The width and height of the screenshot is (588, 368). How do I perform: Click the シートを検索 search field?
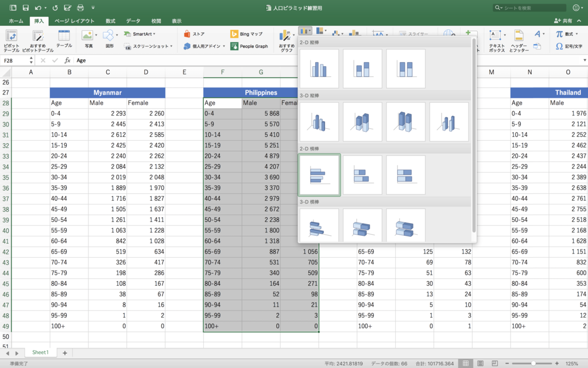click(530, 7)
